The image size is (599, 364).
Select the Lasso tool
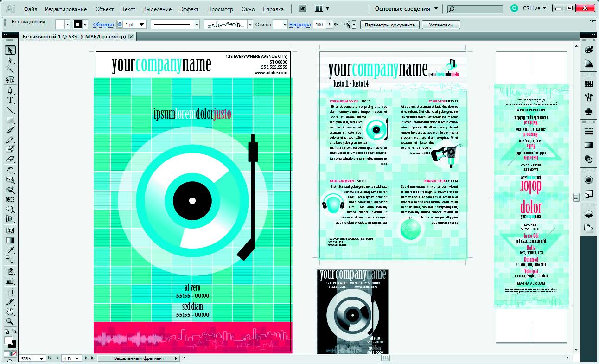click(10, 80)
